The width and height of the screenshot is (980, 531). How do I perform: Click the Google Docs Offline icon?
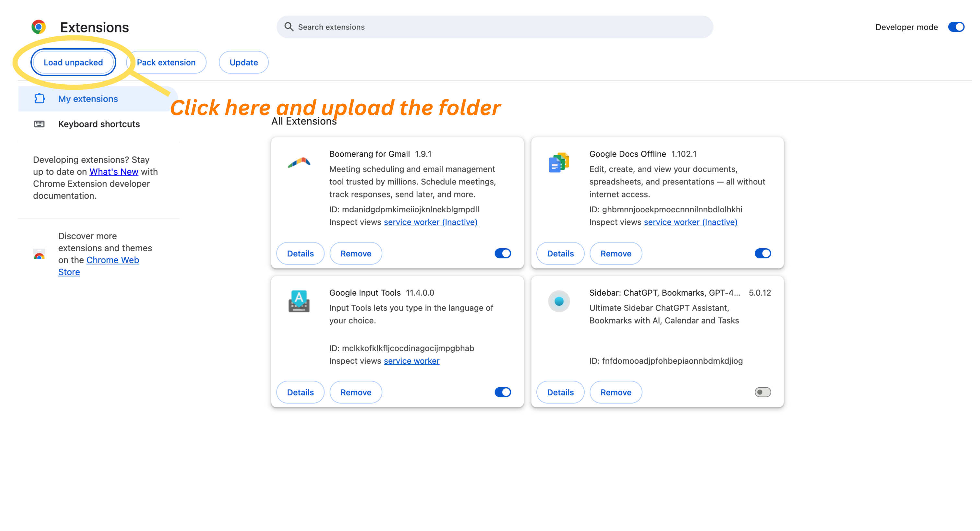558,163
